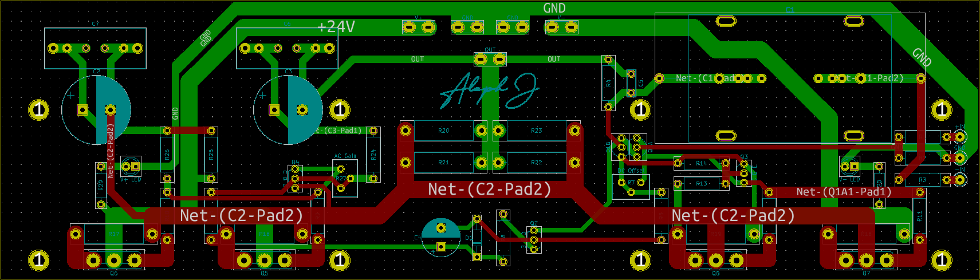
Task: Click the GND input pad between +IN and -IN
Action: pyautogui.click(x=960, y=158)
